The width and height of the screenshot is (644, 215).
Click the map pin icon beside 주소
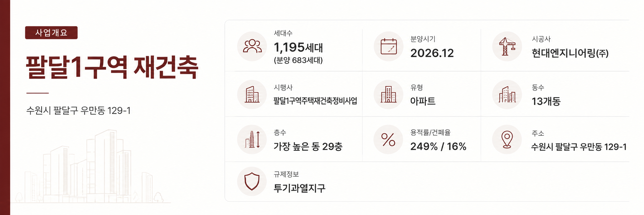507,139
